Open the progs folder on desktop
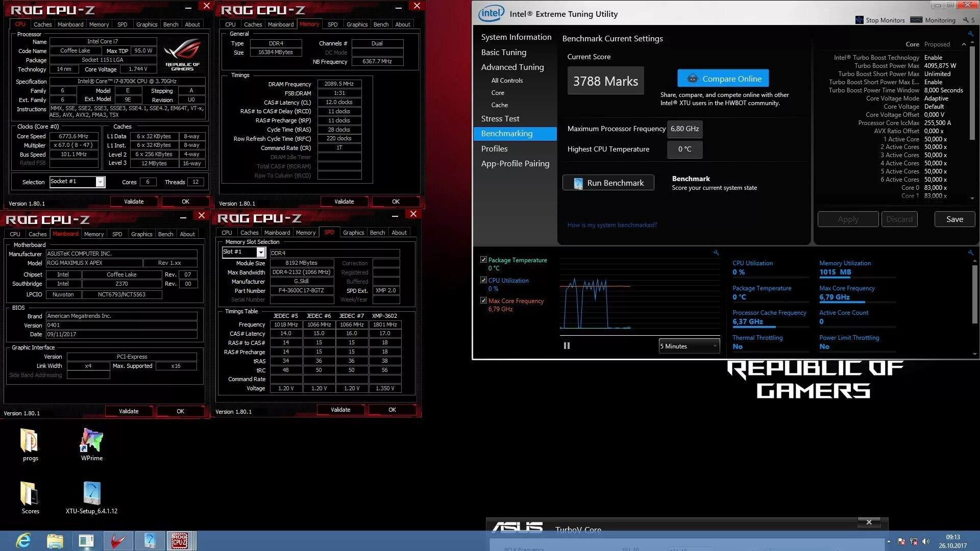 coord(30,440)
